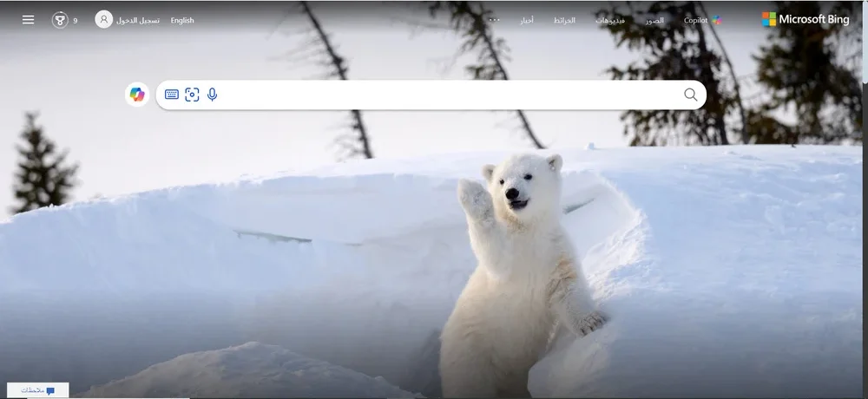Open the فيديوهات (Videos) tab

coord(610,20)
